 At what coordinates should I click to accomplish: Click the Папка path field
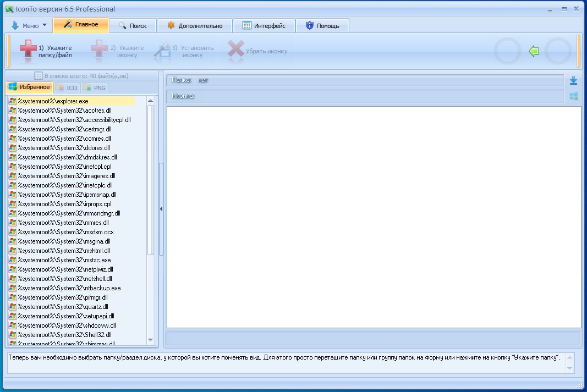(365, 80)
